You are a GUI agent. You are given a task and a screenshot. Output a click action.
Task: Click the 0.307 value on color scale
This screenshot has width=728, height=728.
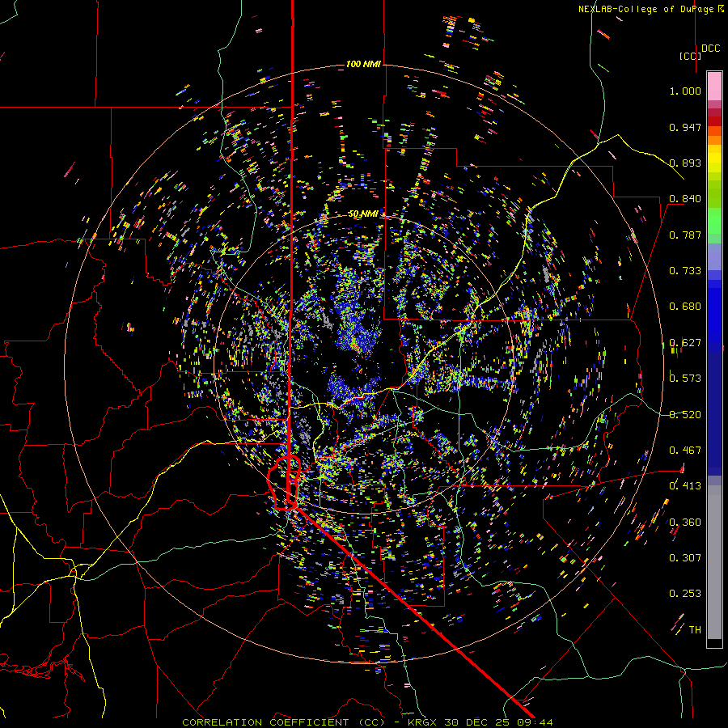(x=685, y=558)
